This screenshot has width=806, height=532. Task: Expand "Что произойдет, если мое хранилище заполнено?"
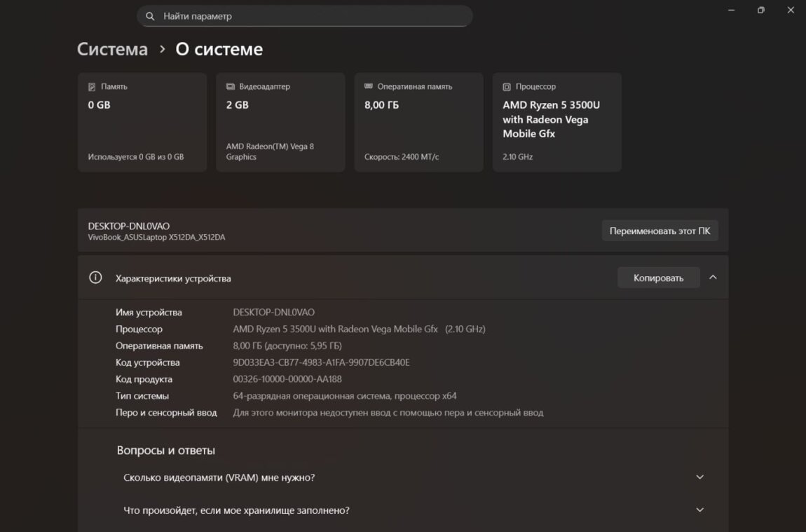[699, 510]
